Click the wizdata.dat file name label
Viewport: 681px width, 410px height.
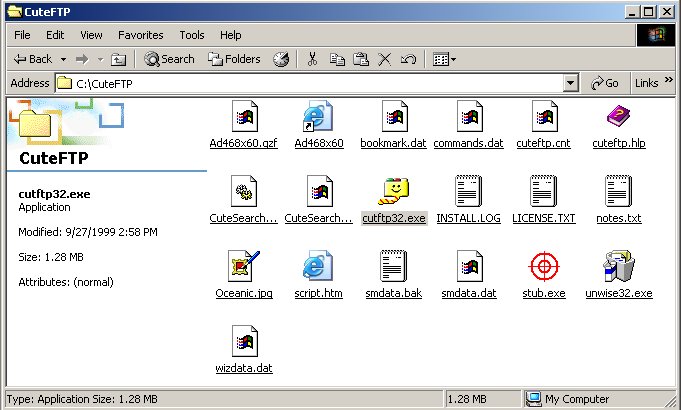244,368
